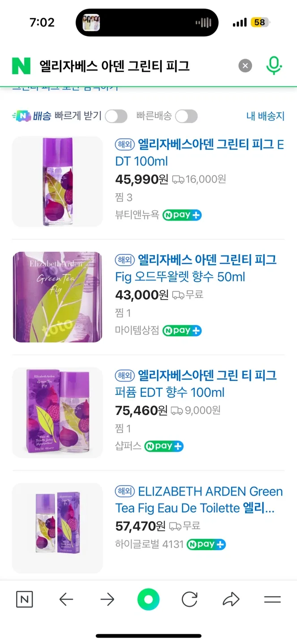
Task: Open Naver home from bottom bar
Action: [25, 600]
